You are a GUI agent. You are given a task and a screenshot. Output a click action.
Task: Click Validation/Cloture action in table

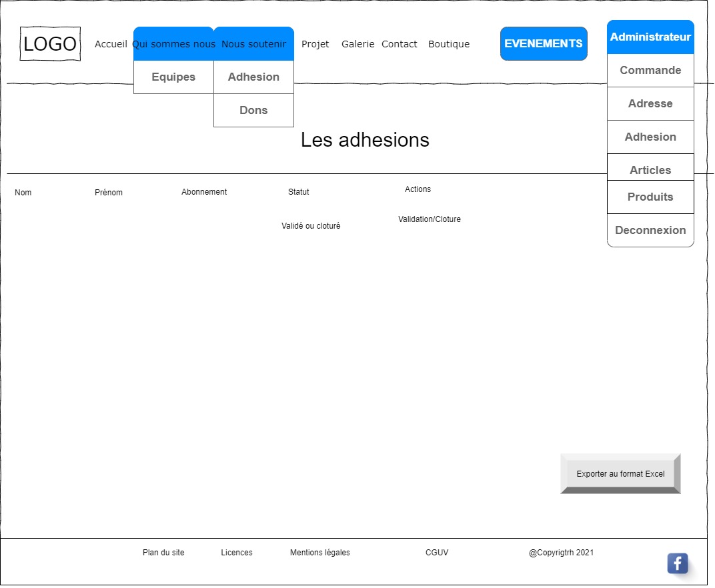pos(429,219)
